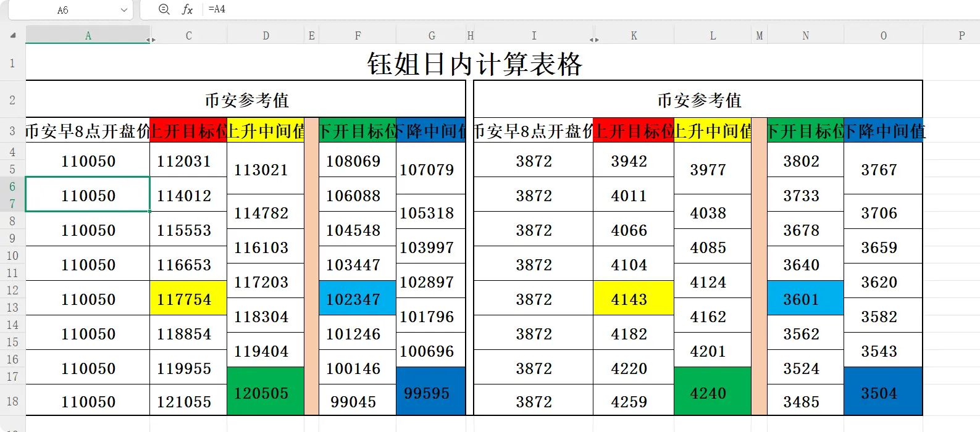Select green highlighted cell 120505
The height and width of the screenshot is (432, 980).
point(266,391)
